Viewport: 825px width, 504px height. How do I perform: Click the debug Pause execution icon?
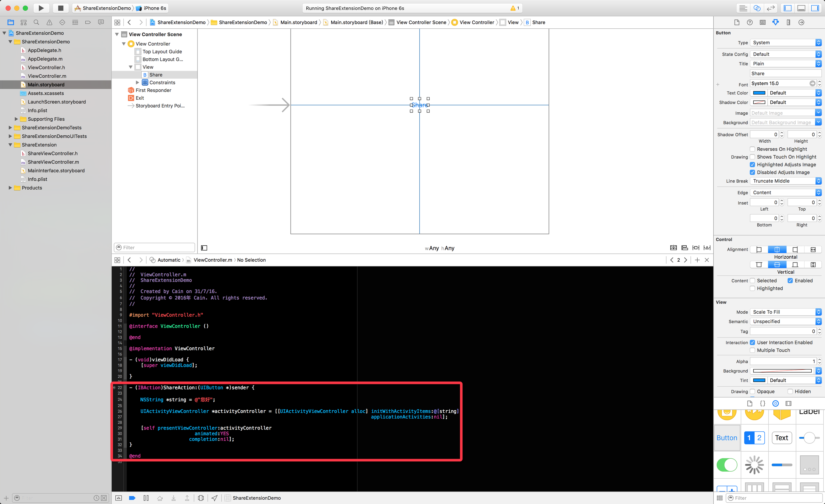click(146, 498)
